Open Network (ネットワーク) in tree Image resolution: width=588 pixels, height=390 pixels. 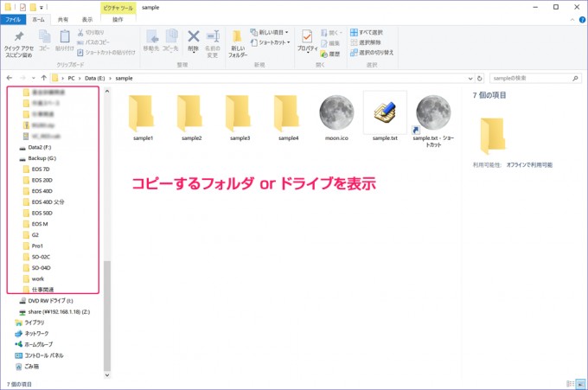[x=32, y=334]
